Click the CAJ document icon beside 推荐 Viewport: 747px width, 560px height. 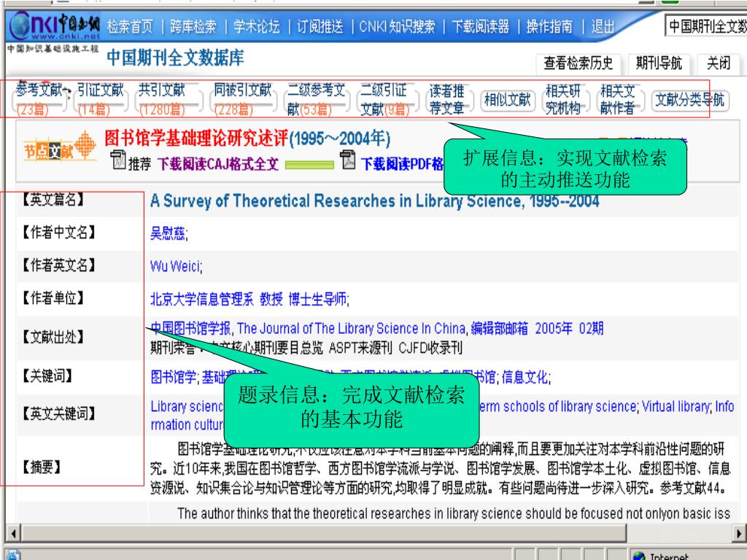tap(118, 160)
